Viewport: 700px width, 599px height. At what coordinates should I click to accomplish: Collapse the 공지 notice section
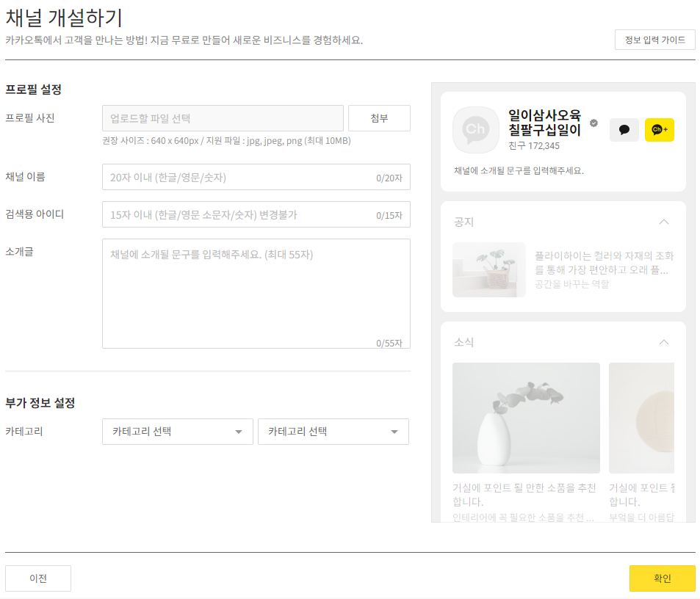pyautogui.click(x=664, y=222)
